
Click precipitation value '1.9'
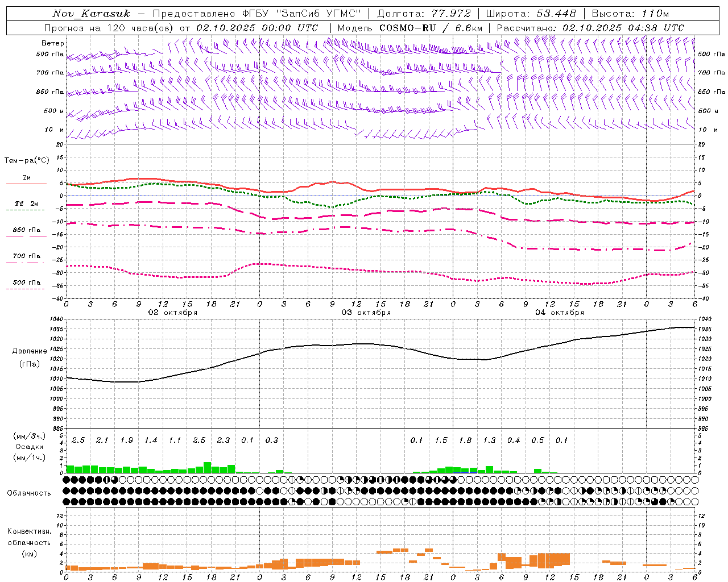point(126,440)
